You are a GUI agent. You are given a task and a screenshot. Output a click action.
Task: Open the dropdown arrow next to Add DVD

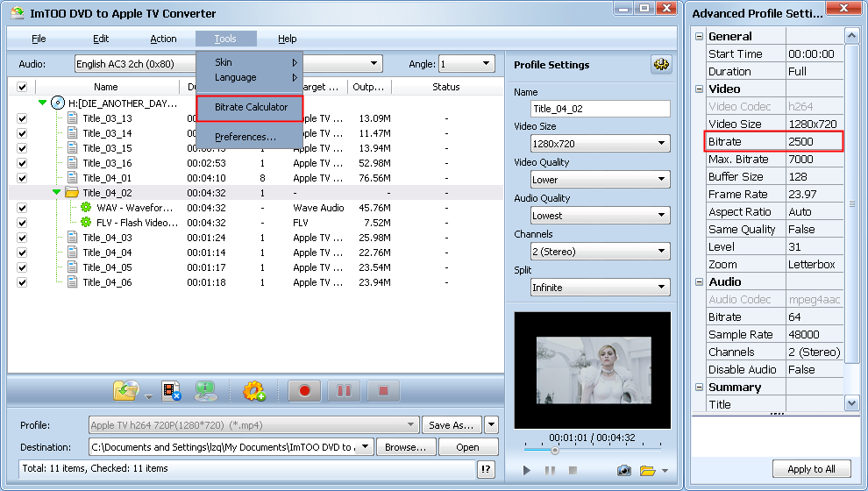148,397
